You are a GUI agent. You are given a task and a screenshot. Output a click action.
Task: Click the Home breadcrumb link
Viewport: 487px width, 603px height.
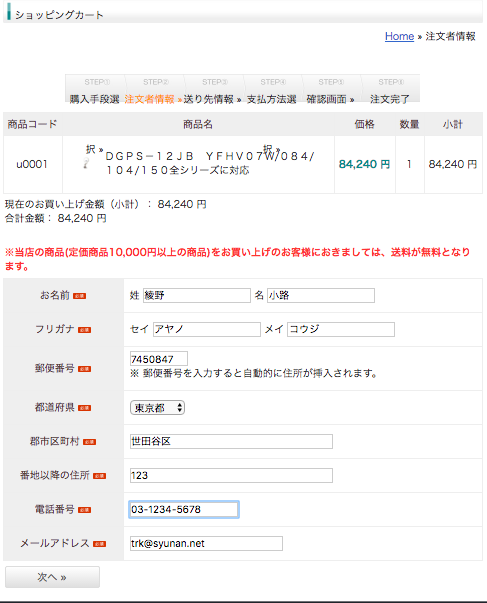pos(399,37)
